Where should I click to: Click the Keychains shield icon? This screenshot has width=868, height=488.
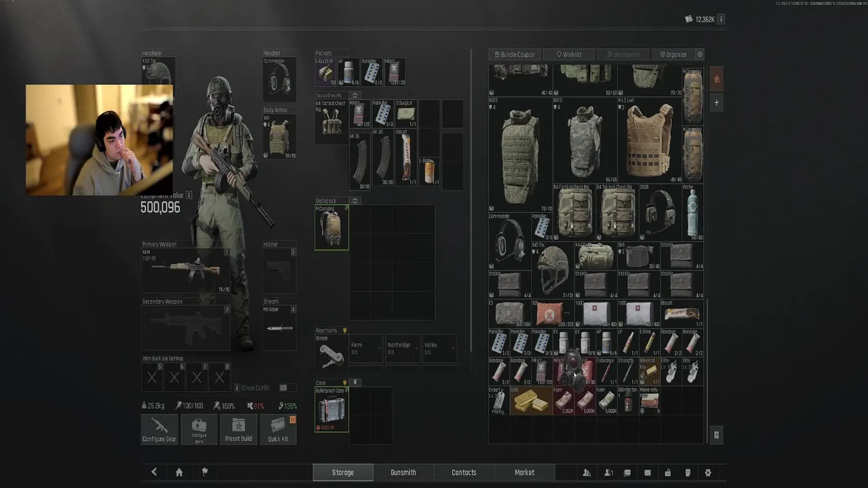(344, 331)
